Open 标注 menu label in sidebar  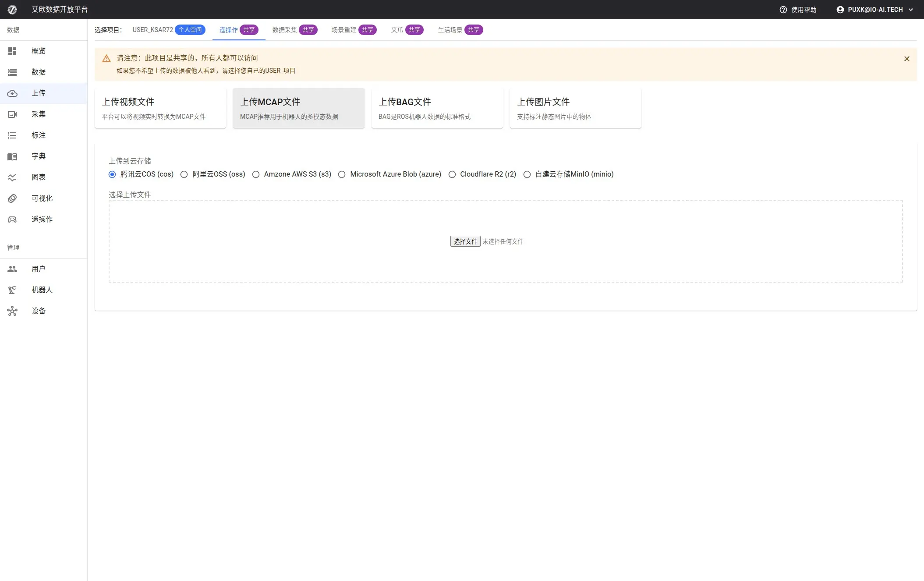pos(39,135)
